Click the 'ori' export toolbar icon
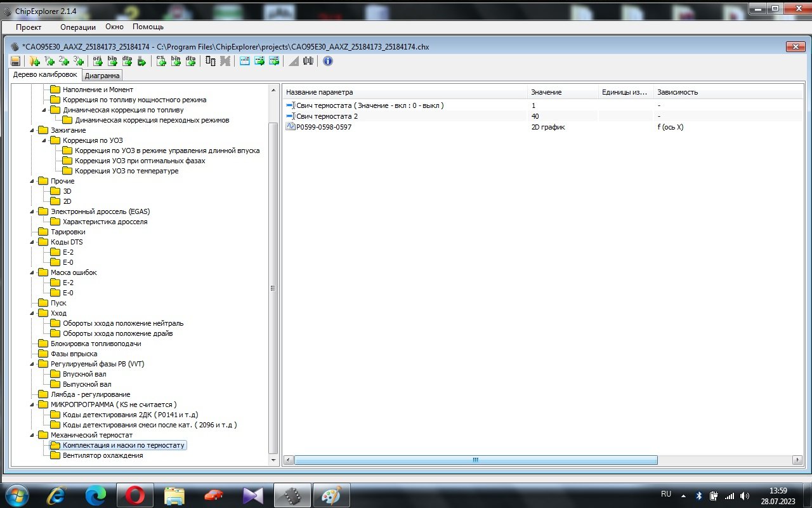This screenshot has height=508, width=812. click(x=98, y=61)
